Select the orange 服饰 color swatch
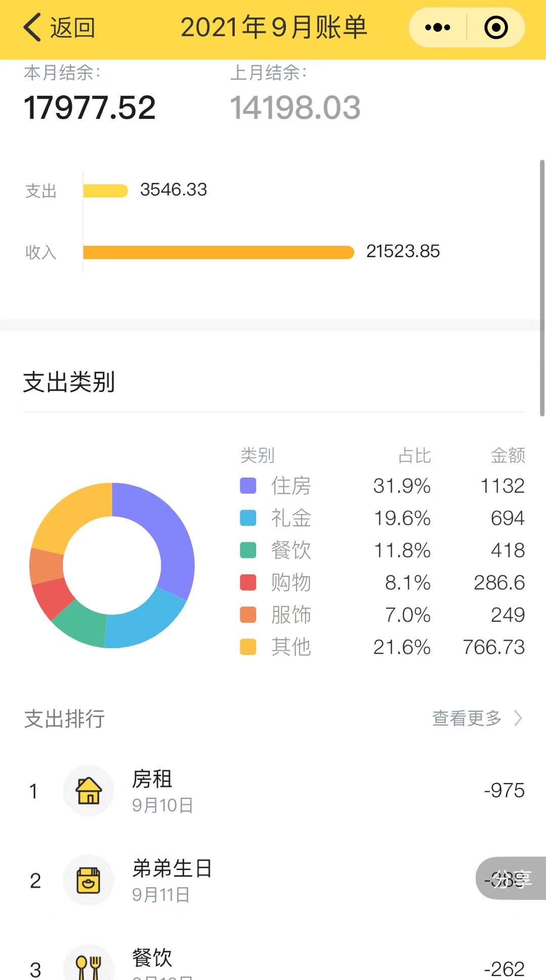Viewport: 546px width, 980px height. (248, 614)
